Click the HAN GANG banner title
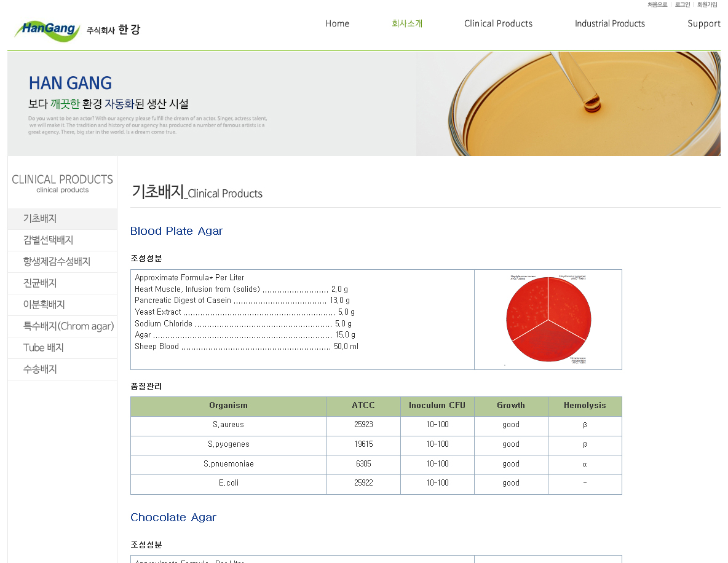 pos(70,84)
